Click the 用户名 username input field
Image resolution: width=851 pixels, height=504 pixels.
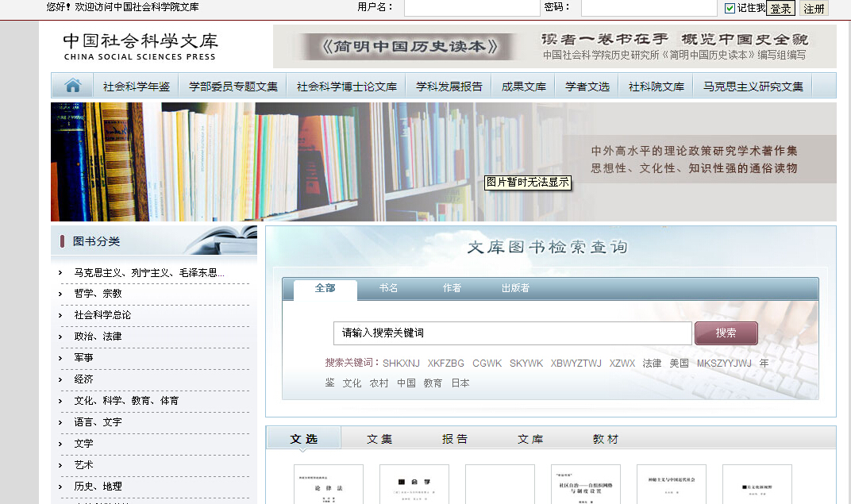472,8
